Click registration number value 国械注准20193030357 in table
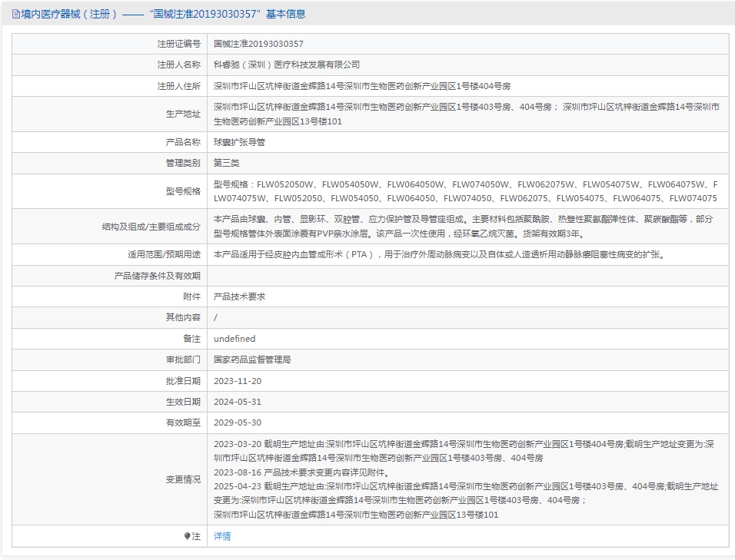This screenshot has height=560, width=735. 259,44
